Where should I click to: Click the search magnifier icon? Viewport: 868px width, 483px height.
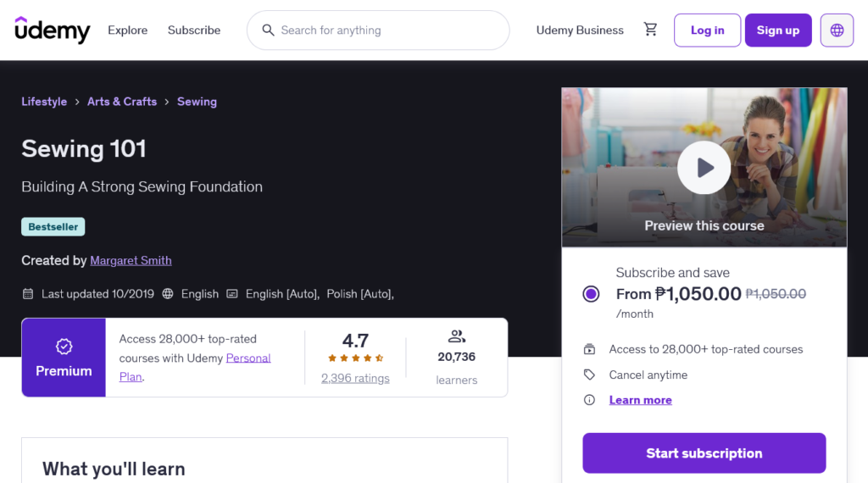click(268, 30)
